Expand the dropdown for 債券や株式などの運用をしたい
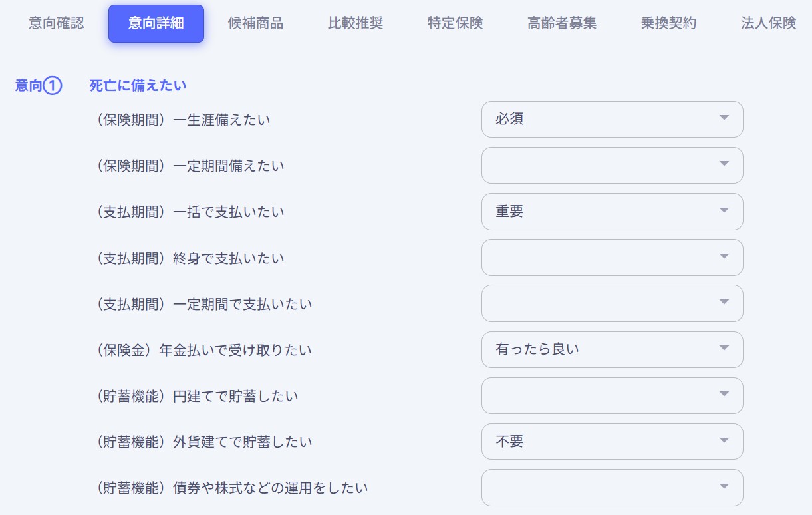The height and width of the screenshot is (515, 812). (612, 487)
